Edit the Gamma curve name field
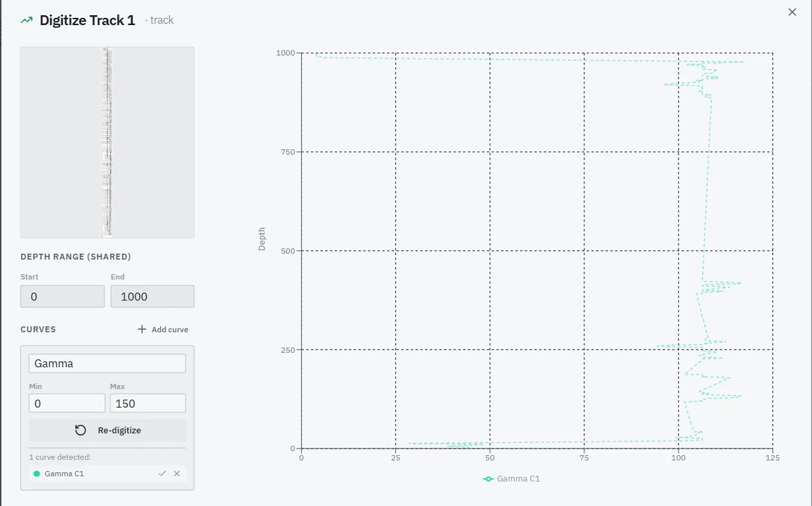The image size is (812, 506). pos(108,363)
